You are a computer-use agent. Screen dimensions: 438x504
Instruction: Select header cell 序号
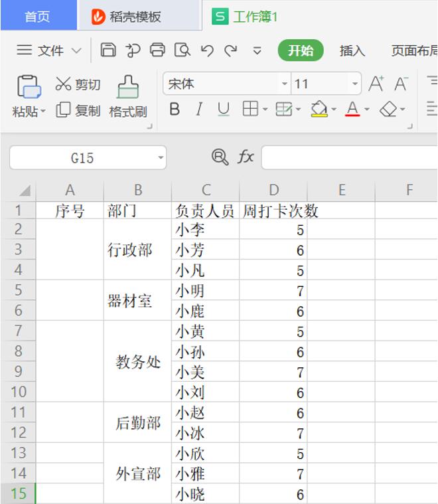(x=70, y=211)
